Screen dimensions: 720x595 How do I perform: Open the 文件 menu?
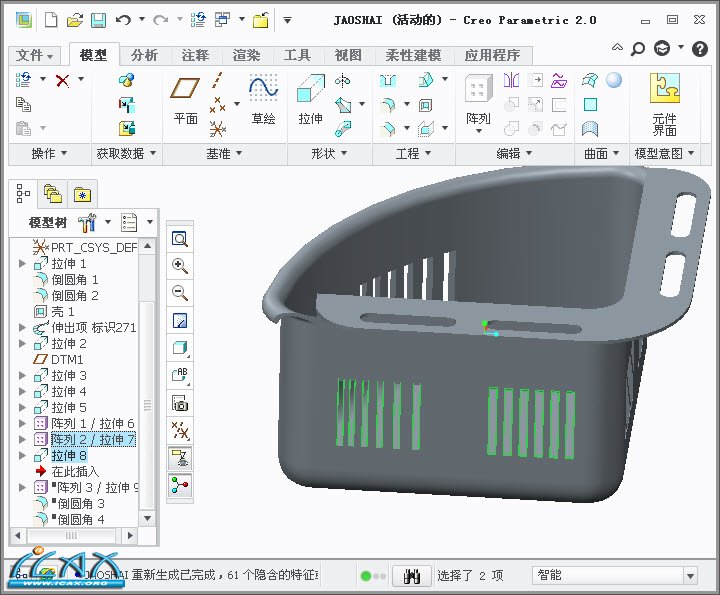pyautogui.click(x=35, y=55)
